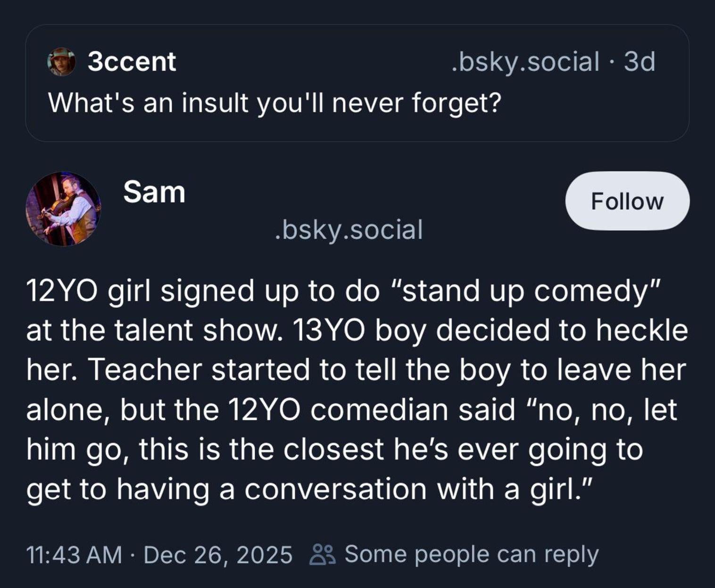Click the 11:43 AM post time
The image size is (715, 588).
[x=74, y=555]
